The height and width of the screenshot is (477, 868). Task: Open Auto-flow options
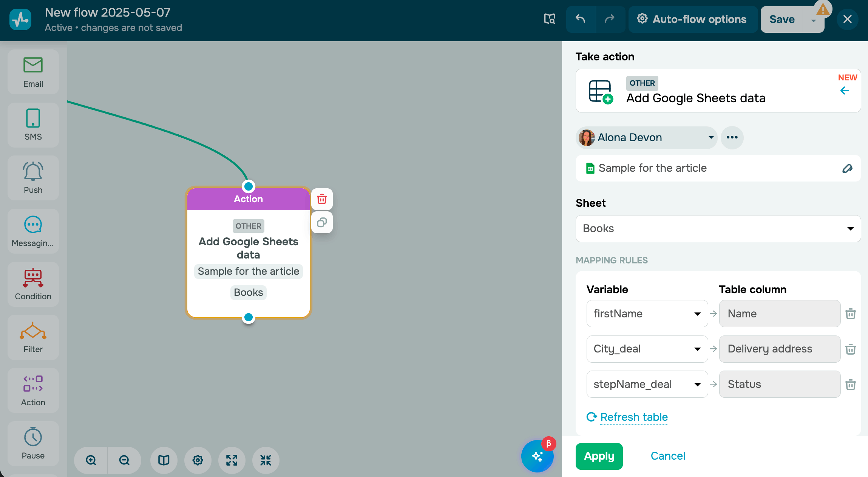click(692, 19)
